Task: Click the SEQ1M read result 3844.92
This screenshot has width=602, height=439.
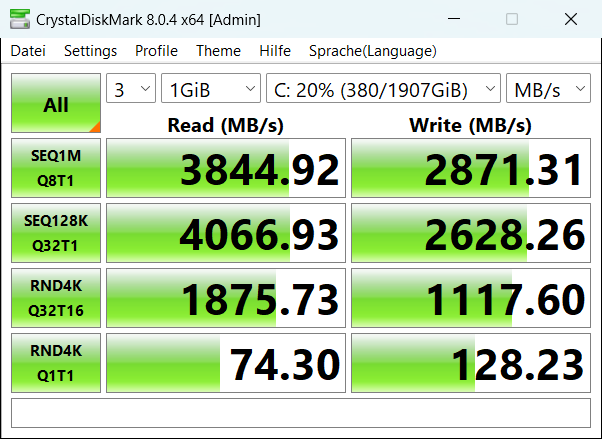Action: click(x=226, y=168)
